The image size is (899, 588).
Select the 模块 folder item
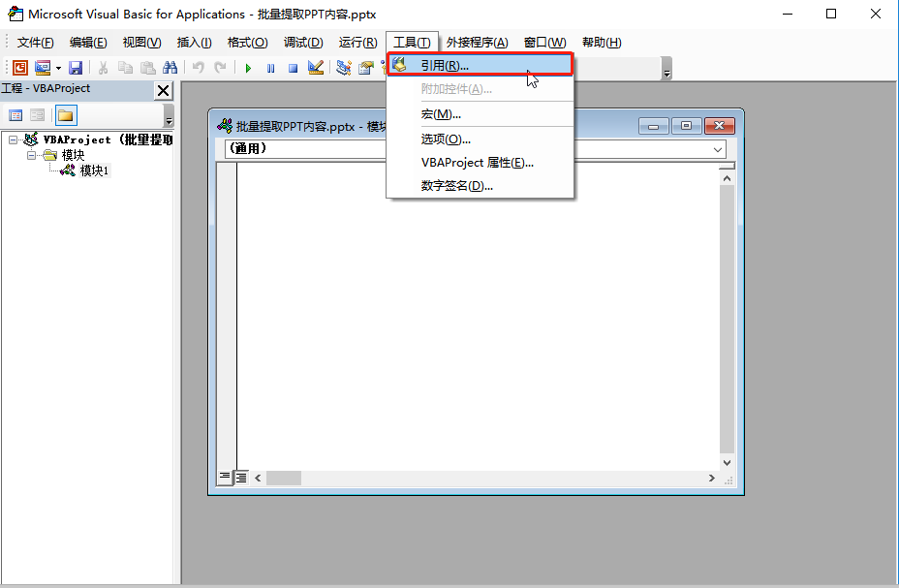coord(73,155)
